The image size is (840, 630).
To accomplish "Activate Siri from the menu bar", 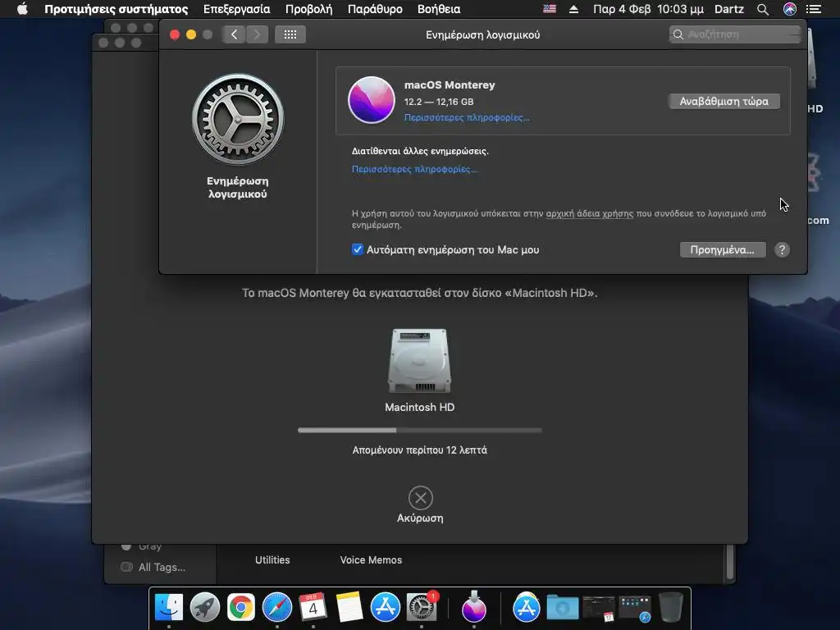I will [790, 9].
